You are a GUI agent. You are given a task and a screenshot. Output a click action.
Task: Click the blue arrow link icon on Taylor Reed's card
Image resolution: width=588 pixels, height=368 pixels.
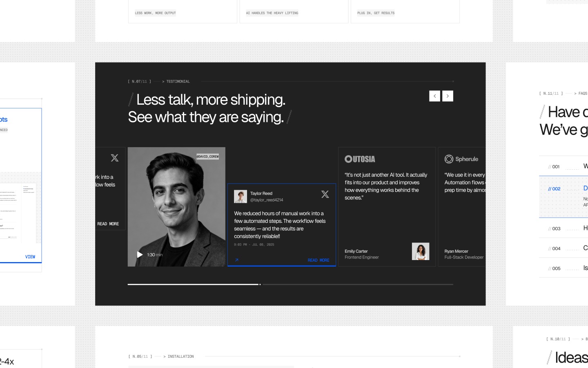(237, 260)
